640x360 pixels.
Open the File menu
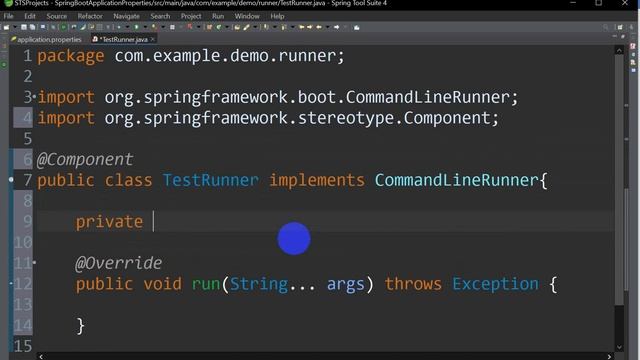[x=8, y=16]
